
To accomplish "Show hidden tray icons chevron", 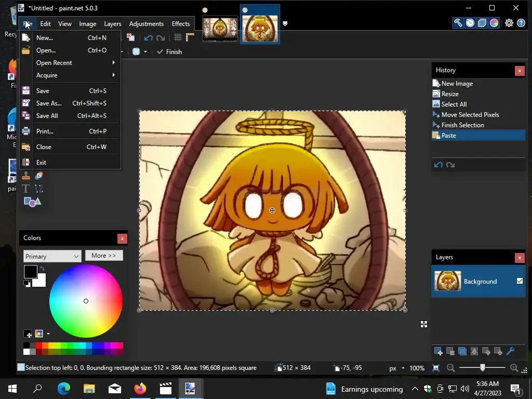I will [x=415, y=389].
